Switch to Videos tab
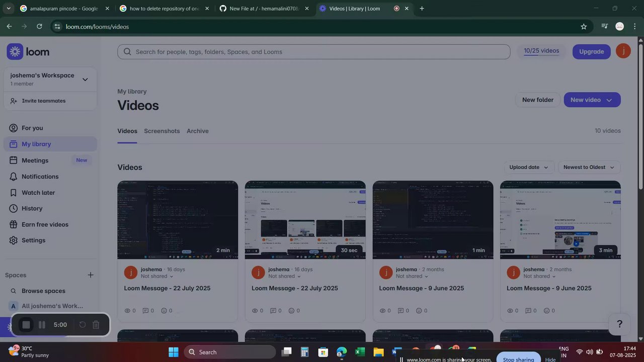This screenshot has width=644, height=362. point(127,131)
